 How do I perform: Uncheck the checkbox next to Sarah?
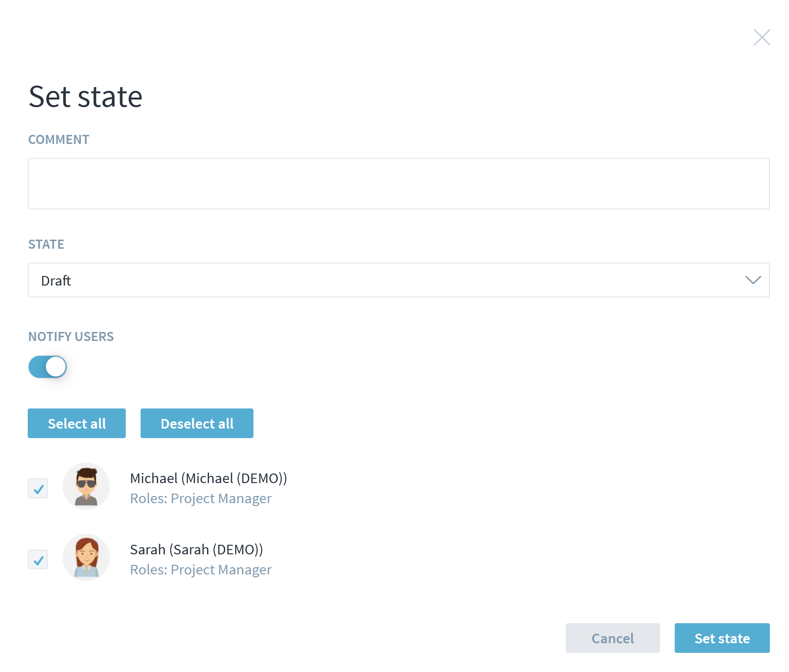coord(38,560)
